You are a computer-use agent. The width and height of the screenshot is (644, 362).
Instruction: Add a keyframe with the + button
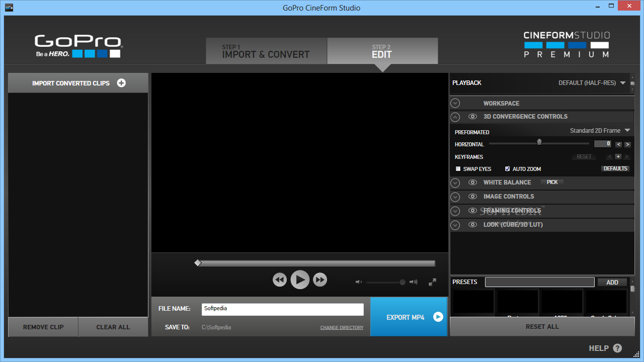(x=618, y=156)
